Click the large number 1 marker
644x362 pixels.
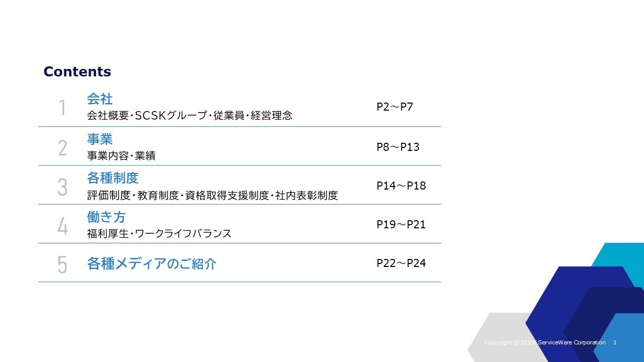tap(62, 108)
